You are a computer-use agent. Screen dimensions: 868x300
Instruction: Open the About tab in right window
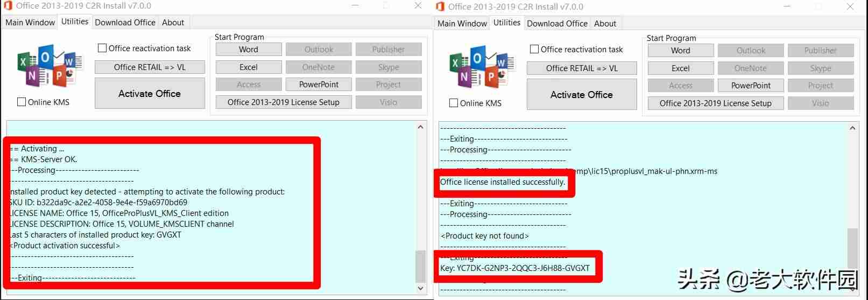605,24
